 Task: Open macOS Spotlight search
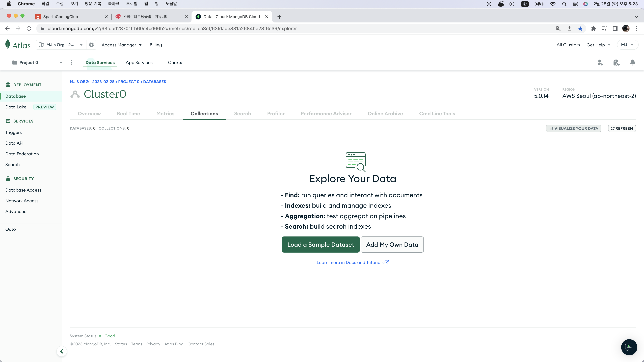click(564, 4)
